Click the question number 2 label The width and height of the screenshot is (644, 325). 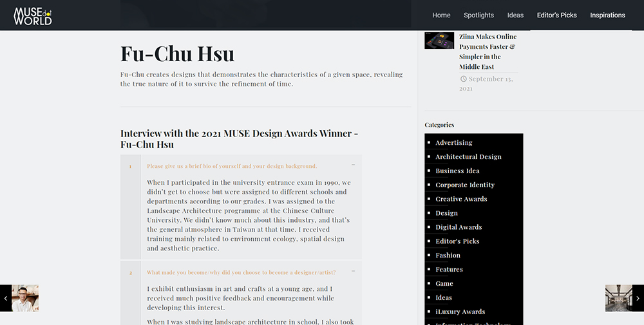coord(131,272)
